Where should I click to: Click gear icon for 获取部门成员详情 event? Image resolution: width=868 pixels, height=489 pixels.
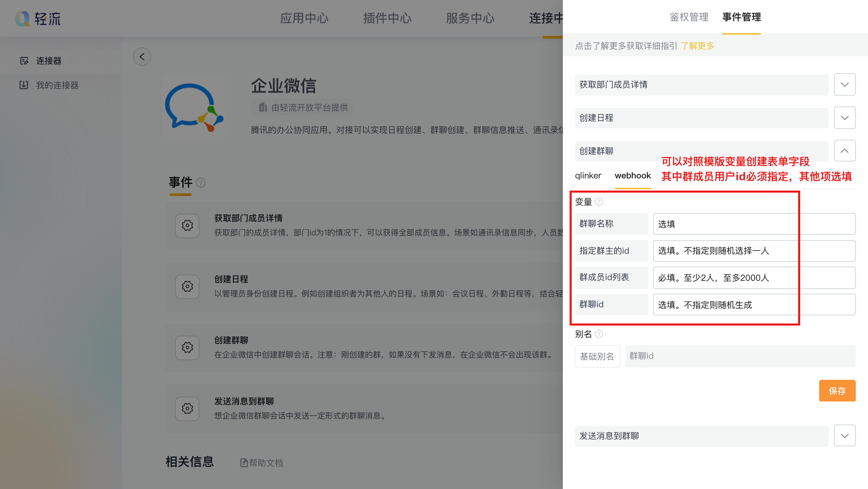[x=187, y=226]
